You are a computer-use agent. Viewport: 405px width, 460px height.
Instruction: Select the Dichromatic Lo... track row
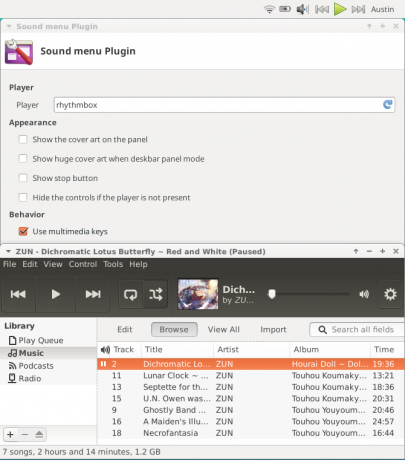pos(251,364)
